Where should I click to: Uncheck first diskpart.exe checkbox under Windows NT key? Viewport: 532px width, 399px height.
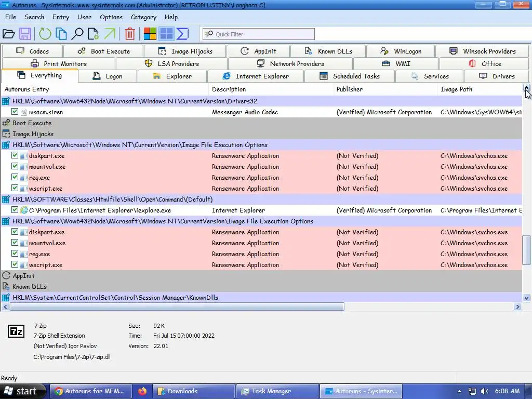coord(15,155)
